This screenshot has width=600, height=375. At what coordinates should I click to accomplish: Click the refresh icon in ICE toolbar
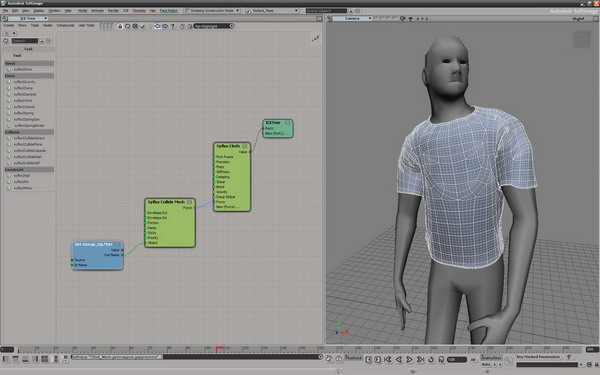point(127,26)
